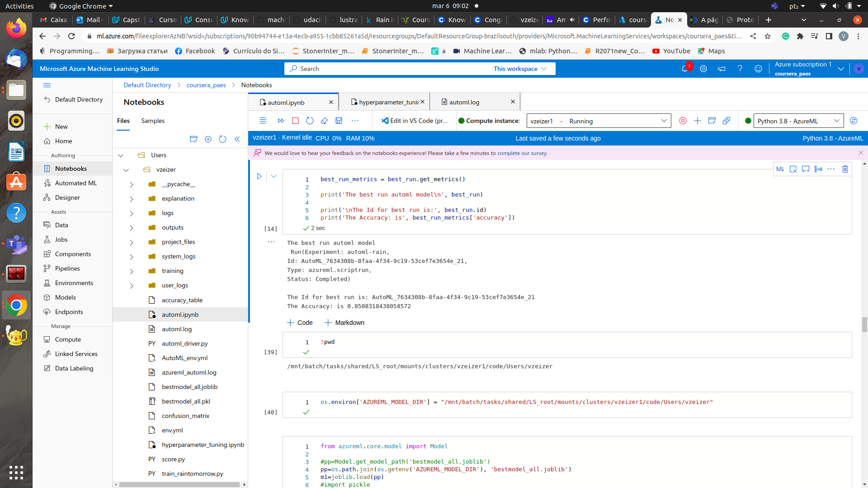
Task: Toggle the left navigation hamburger menu
Action: (47, 85)
